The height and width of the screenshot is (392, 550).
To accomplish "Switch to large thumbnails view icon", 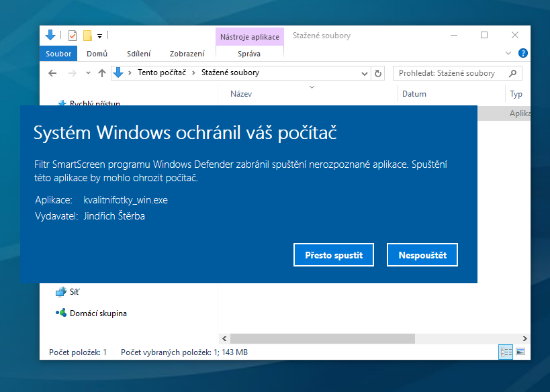I will click(520, 352).
